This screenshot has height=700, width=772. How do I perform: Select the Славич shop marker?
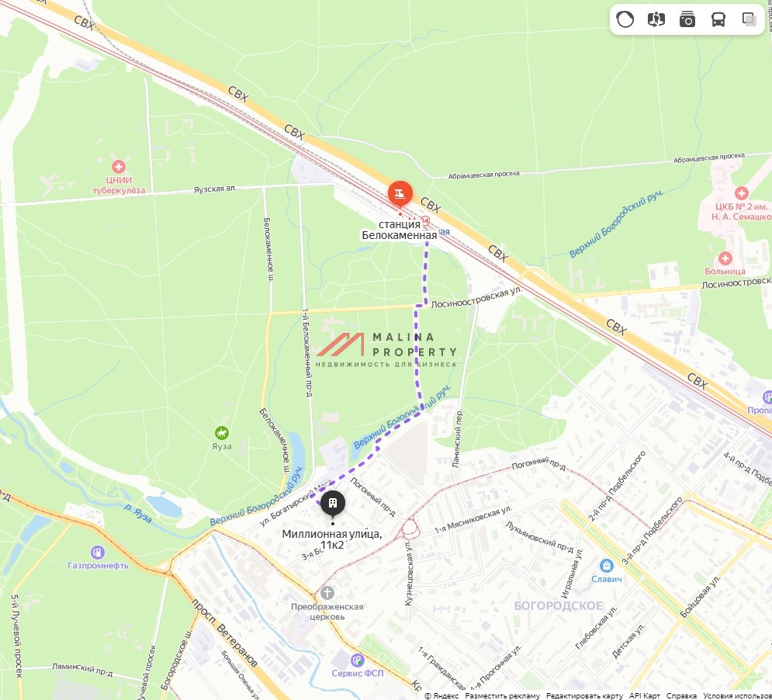[606, 565]
